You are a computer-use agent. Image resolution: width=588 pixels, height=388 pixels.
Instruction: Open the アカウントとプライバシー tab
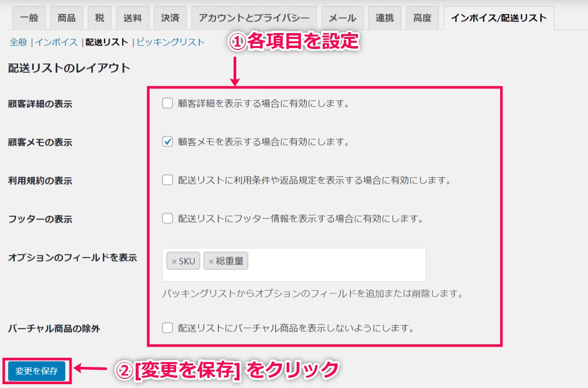(x=254, y=18)
